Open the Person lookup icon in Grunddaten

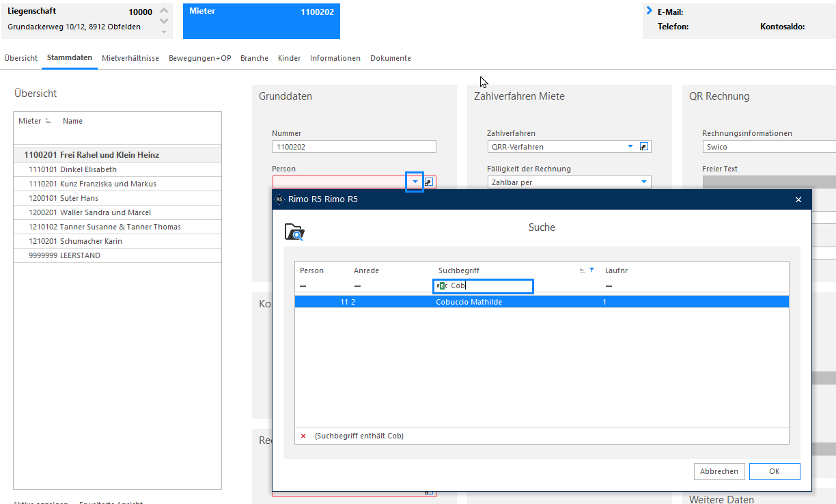pyautogui.click(x=429, y=182)
